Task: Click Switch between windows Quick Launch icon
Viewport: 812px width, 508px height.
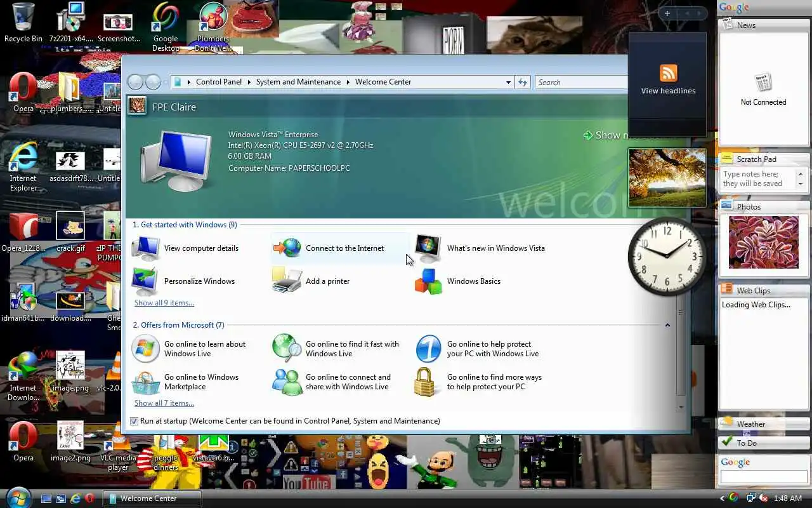Action: tap(61, 499)
